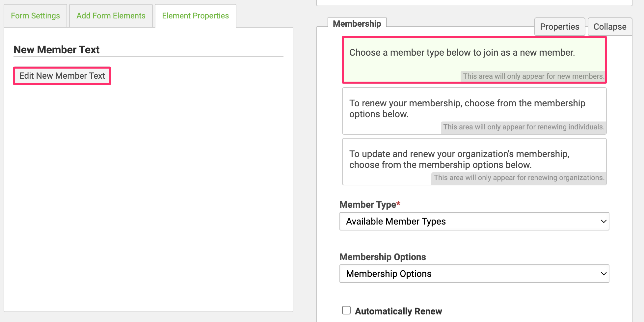Select the renewing individuals text area

(474, 111)
